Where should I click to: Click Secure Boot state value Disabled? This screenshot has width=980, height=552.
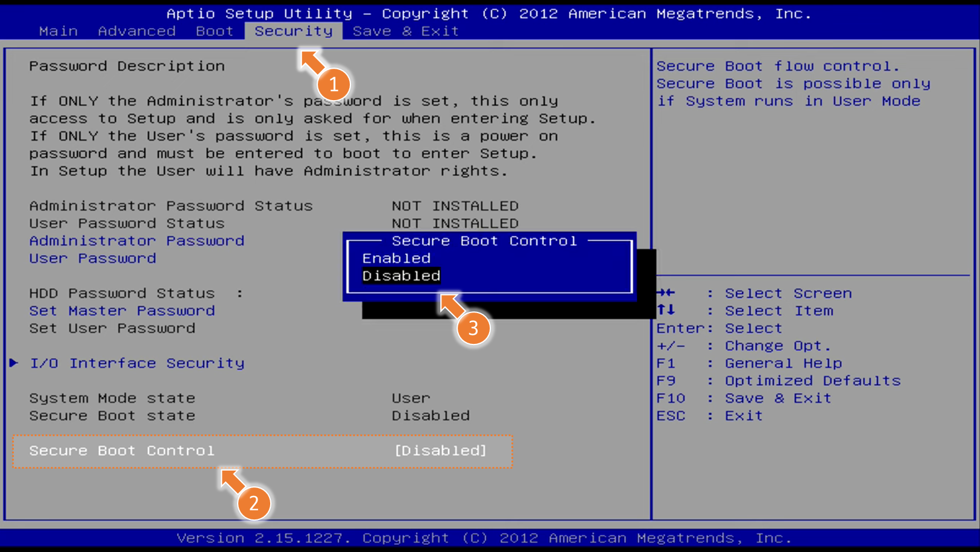point(431,416)
